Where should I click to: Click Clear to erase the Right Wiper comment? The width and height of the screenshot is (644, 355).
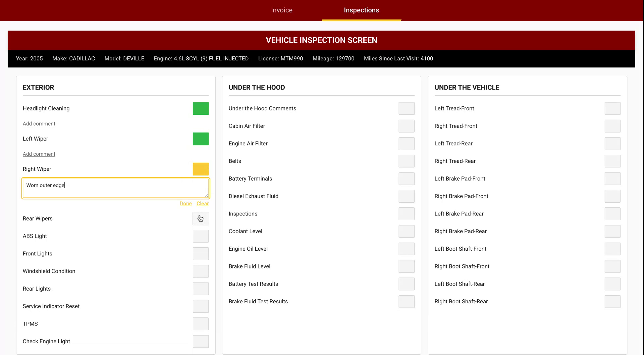pos(203,203)
